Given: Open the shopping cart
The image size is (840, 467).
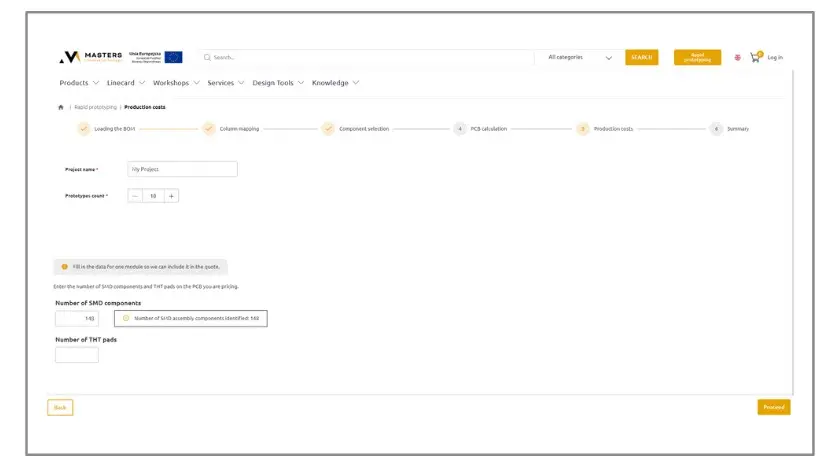Looking at the screenshot, I should coord(756,57).
